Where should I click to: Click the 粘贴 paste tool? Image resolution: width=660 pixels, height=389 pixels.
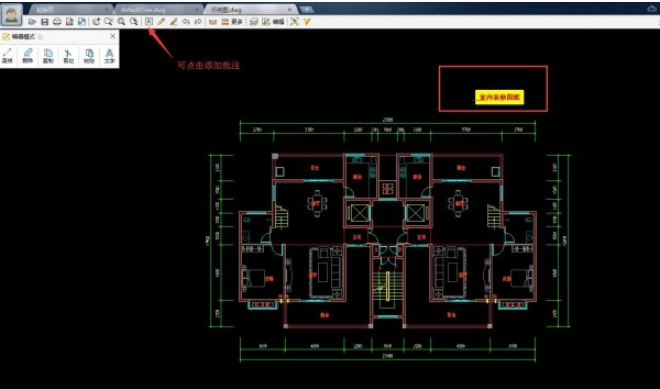[89, 56]
